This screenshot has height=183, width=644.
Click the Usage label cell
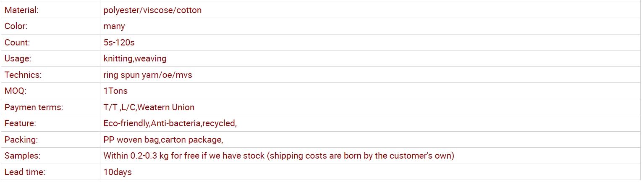point(18,58)
